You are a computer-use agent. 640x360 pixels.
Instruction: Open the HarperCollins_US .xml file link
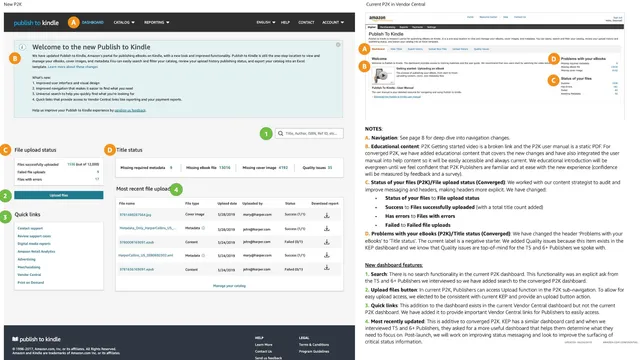coord(146,256)
